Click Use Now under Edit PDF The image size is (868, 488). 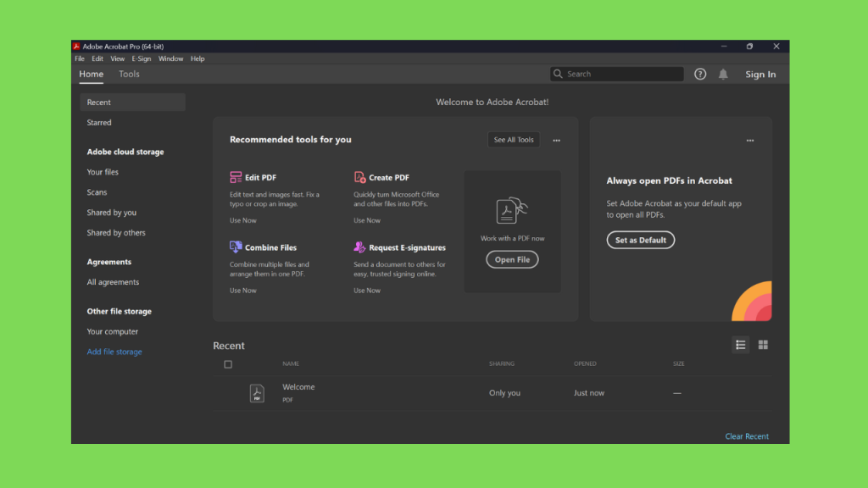(243, 220)
